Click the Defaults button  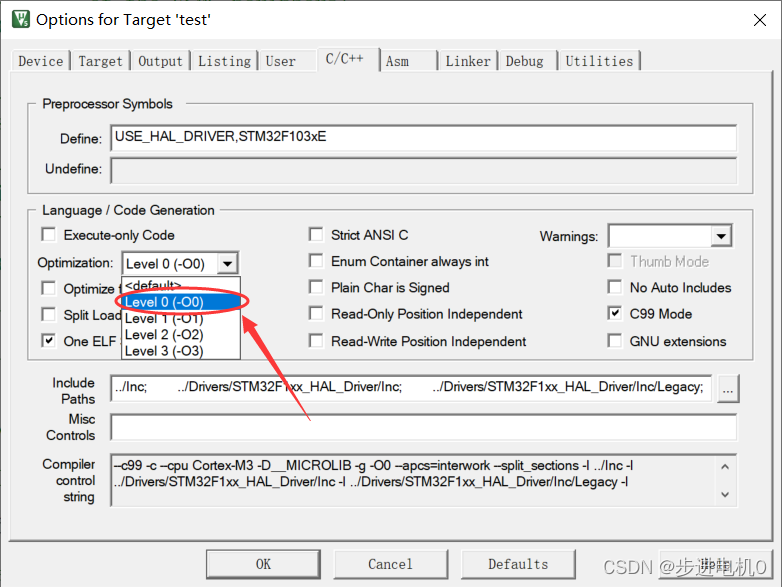[x=518, y=564]
